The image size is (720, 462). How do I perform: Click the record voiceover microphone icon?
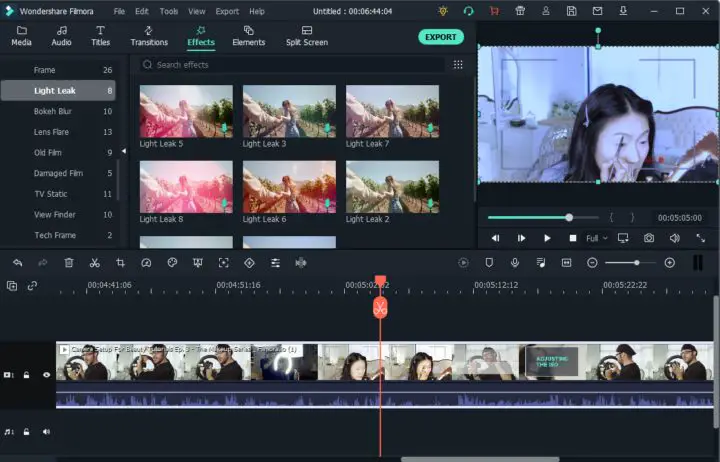(x=514, y=263)
